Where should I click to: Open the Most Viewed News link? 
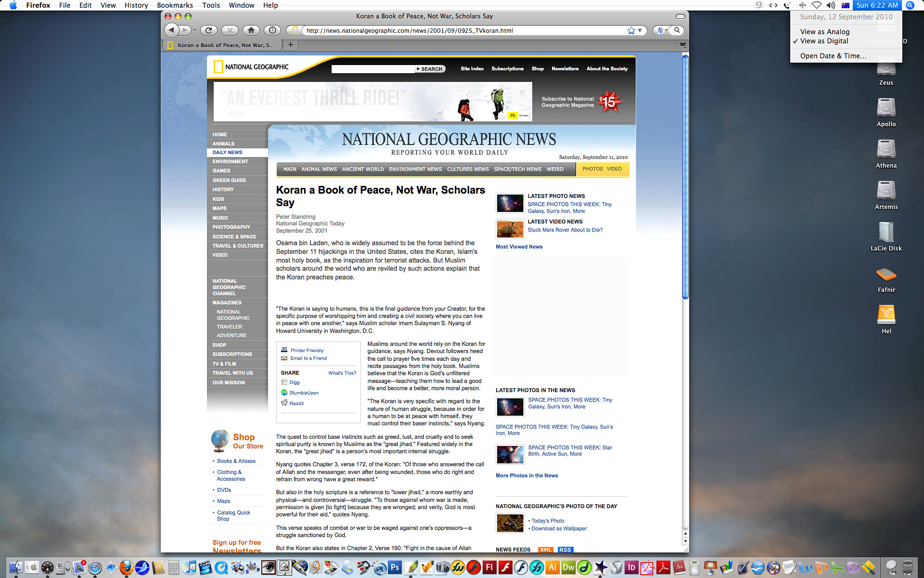pos(519,247)
